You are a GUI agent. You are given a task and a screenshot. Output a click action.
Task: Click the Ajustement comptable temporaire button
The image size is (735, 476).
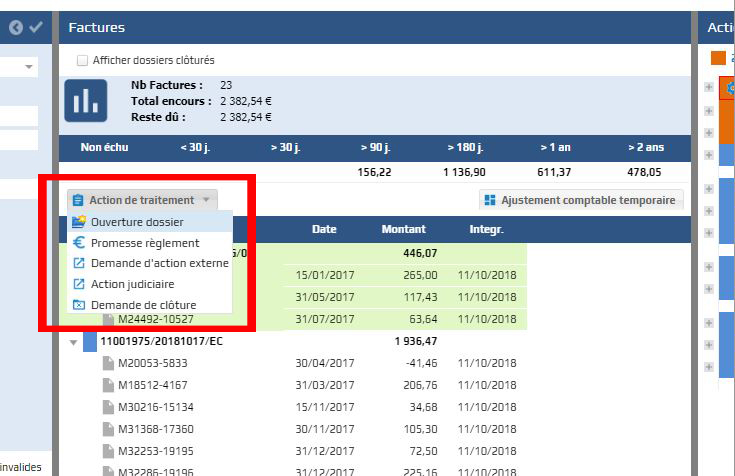click(581, 200)
